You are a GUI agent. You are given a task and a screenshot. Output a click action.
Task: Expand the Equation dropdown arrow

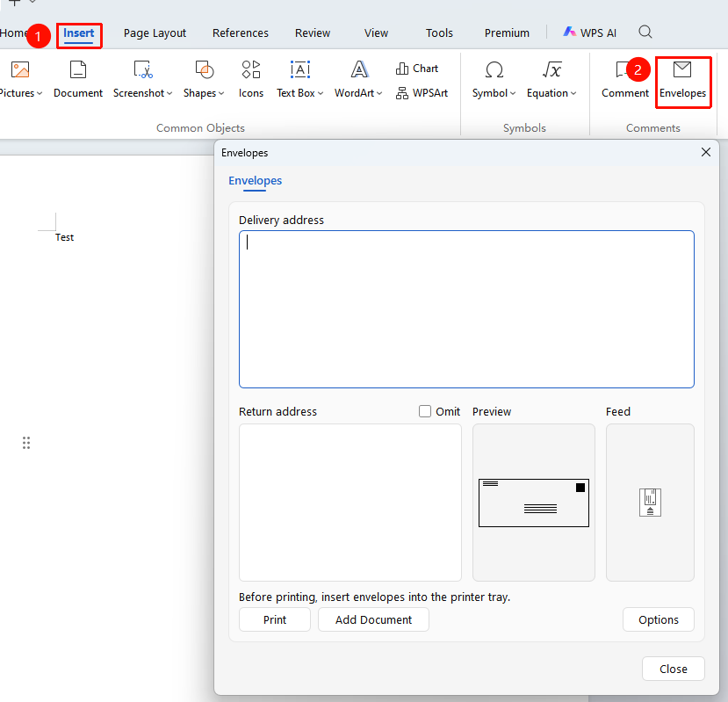point(573,93)
